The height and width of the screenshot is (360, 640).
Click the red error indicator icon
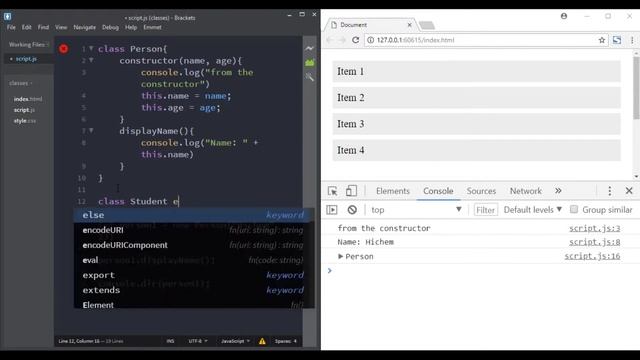(64, 49)
